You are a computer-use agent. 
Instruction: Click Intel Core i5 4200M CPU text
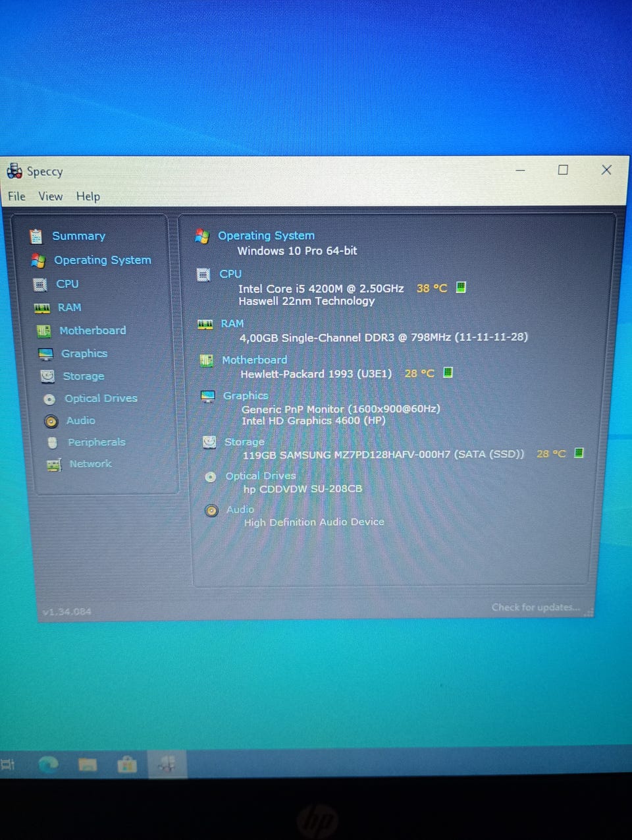(321, 289)
